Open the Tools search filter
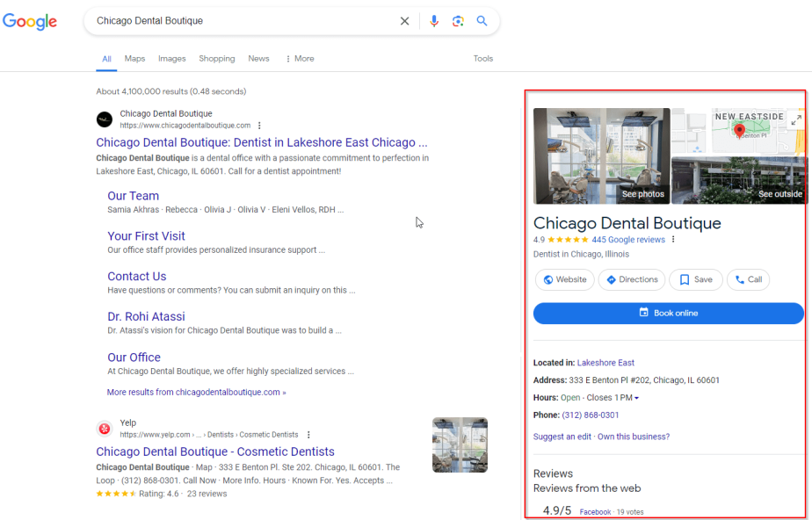 pos(483,59)
